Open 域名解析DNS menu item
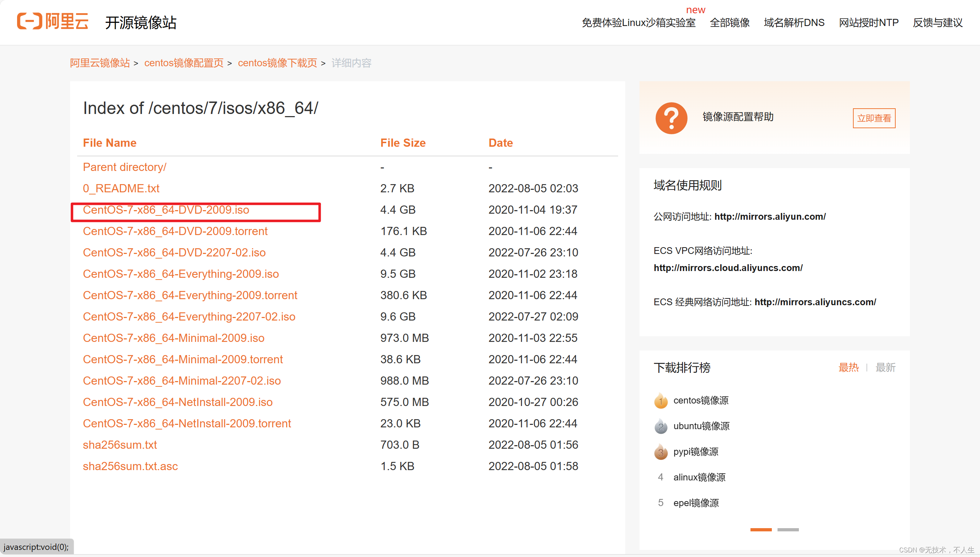 (x=794, y=22)
